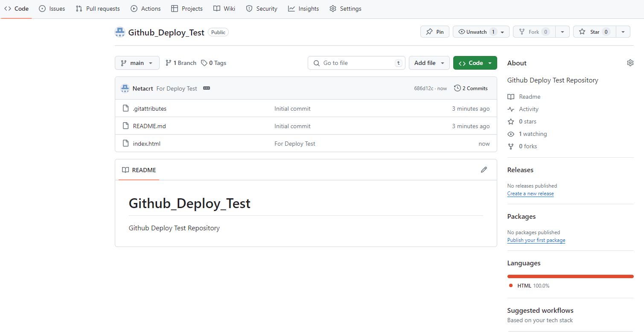Image resolution: width=644 pixels, height=332 pixels.
Task: Edit the README using the pencil icon
Action: 484,170
